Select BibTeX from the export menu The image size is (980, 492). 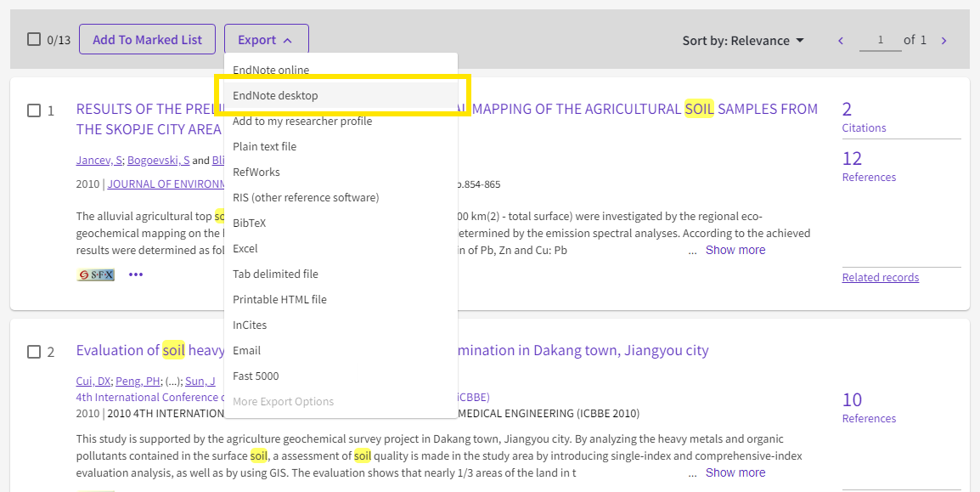[x=249, y=223]
